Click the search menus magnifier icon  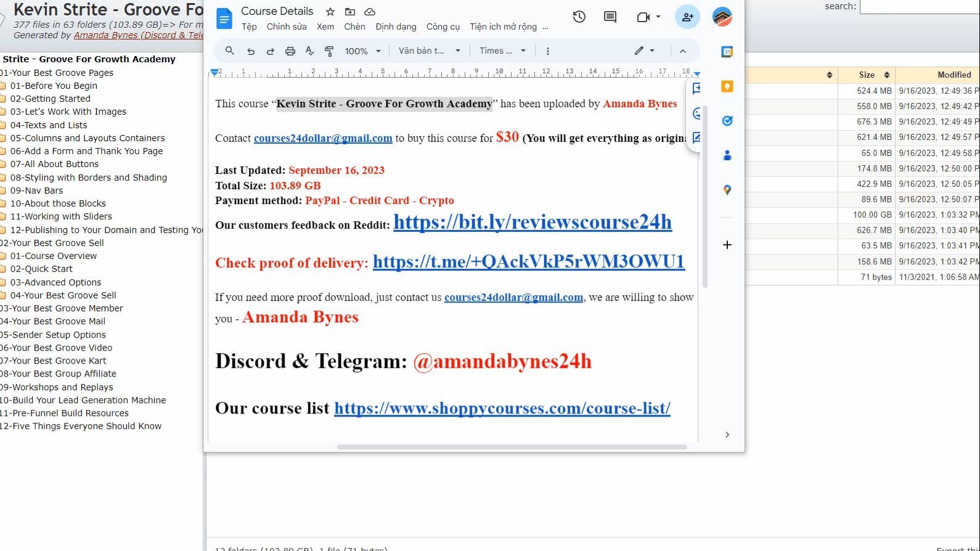point(230,51)
